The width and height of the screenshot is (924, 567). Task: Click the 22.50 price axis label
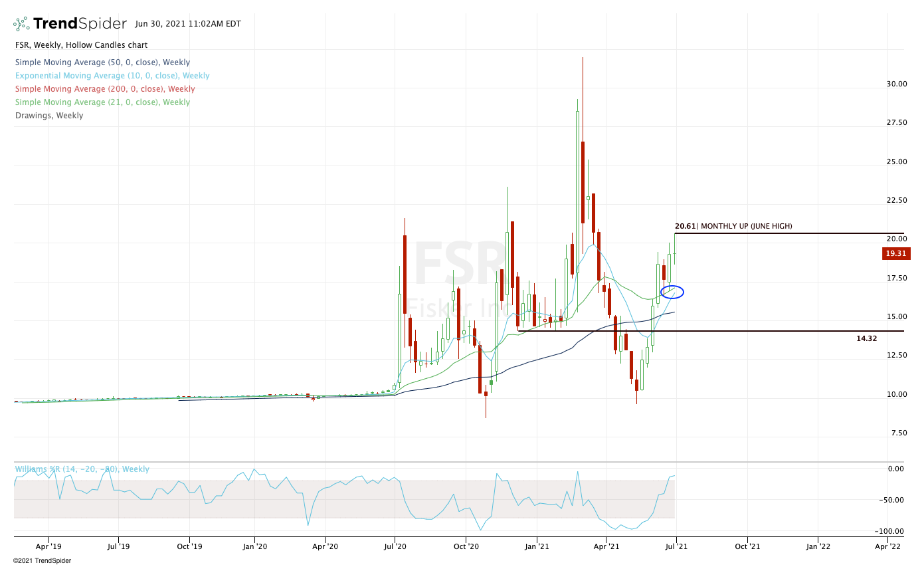coord(898,201)
